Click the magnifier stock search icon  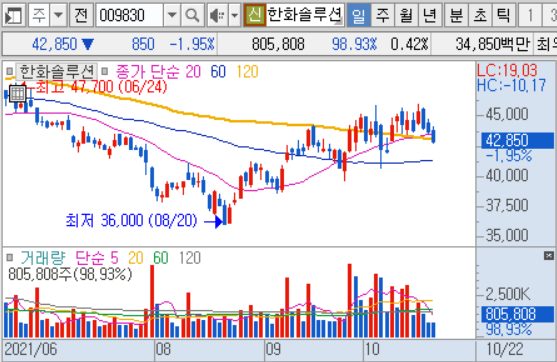click(192, 15)
